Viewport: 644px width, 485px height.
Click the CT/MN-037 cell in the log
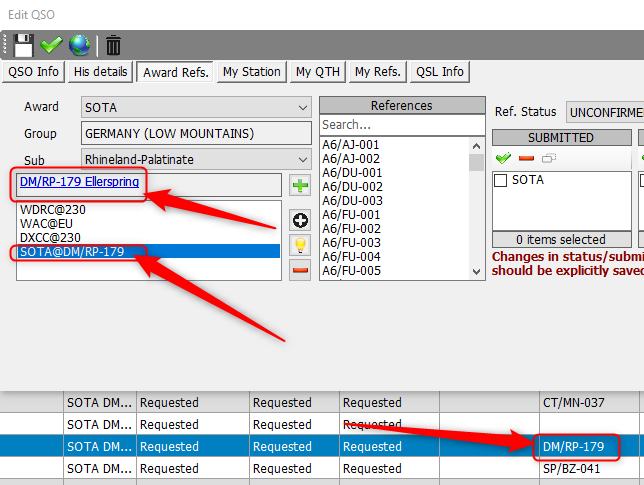(589, 402)
